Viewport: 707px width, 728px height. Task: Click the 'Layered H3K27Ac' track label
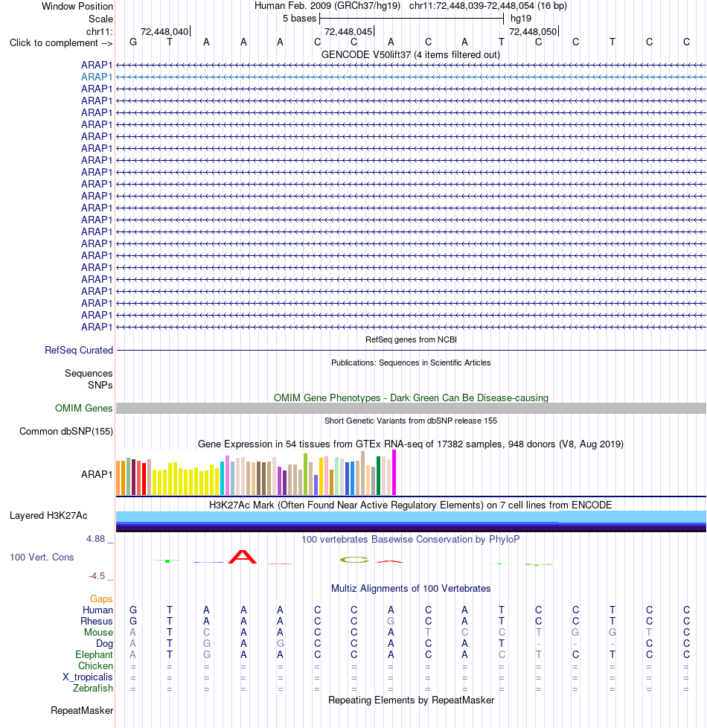click(x=48, y=515)
